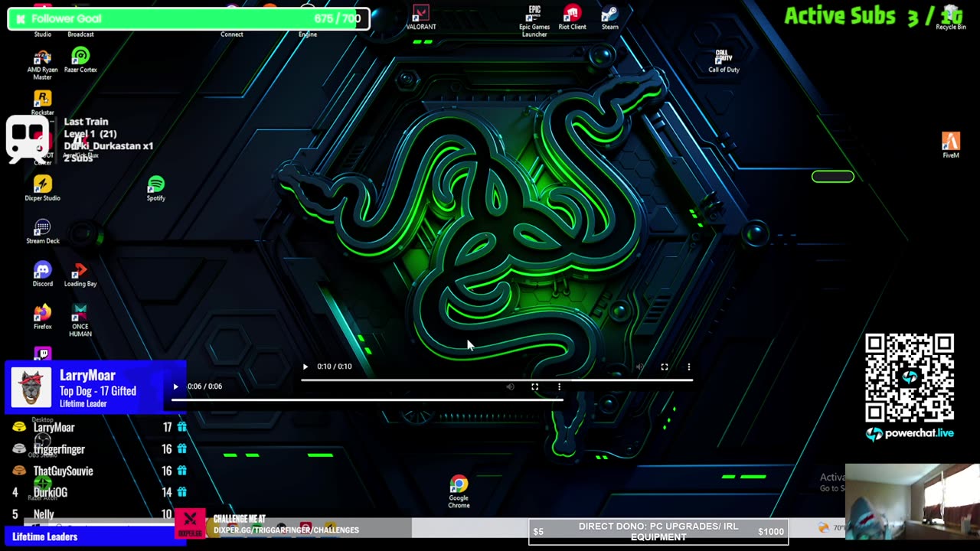Image resolution: width=980 pixels, height=551 pixels.
Task: Select the DurkiOG leaderboard row
Action: tap(99, 493)
